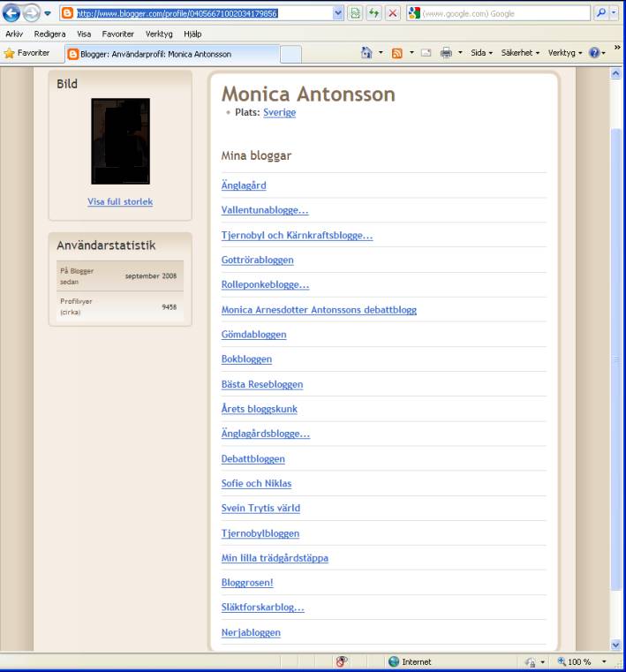
Task: Click the status bar popup blocker icon
Action: [342, 661]
